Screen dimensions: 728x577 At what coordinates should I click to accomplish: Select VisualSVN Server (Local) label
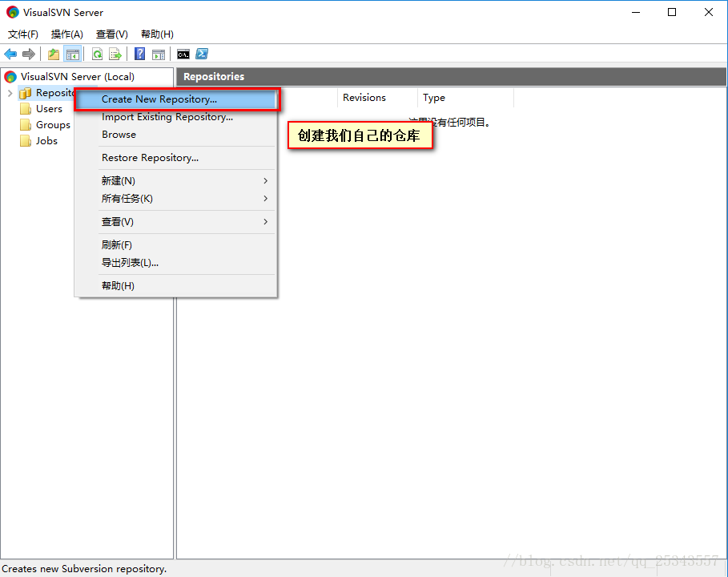point(78,77)
